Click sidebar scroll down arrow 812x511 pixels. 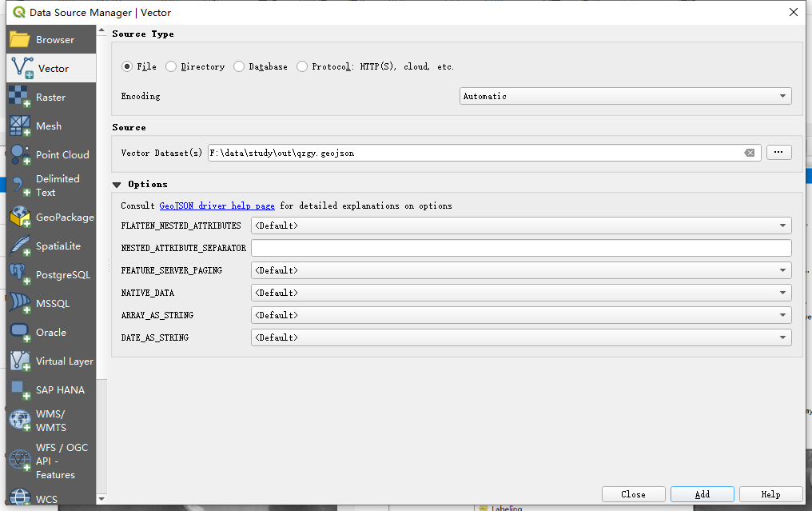click(101, 499)
